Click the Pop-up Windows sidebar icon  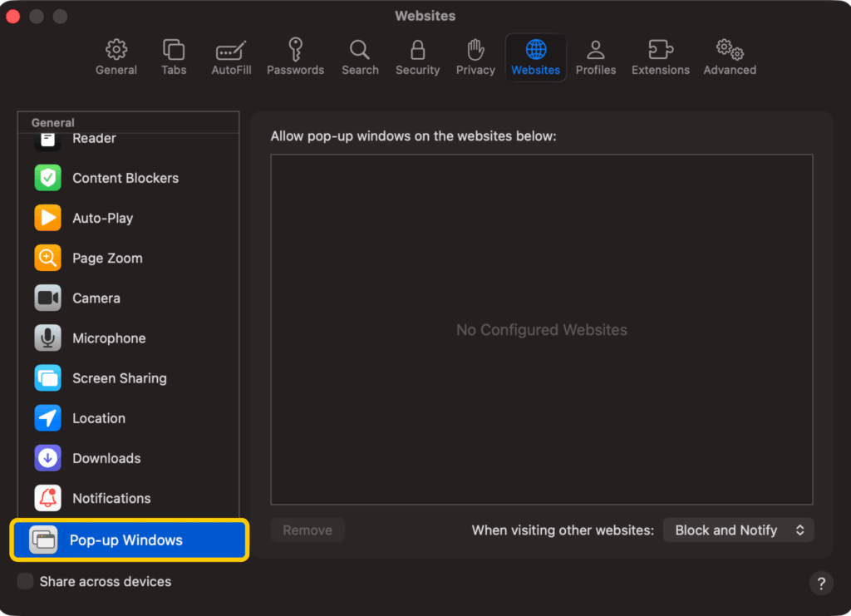click(x=43, y=540)
